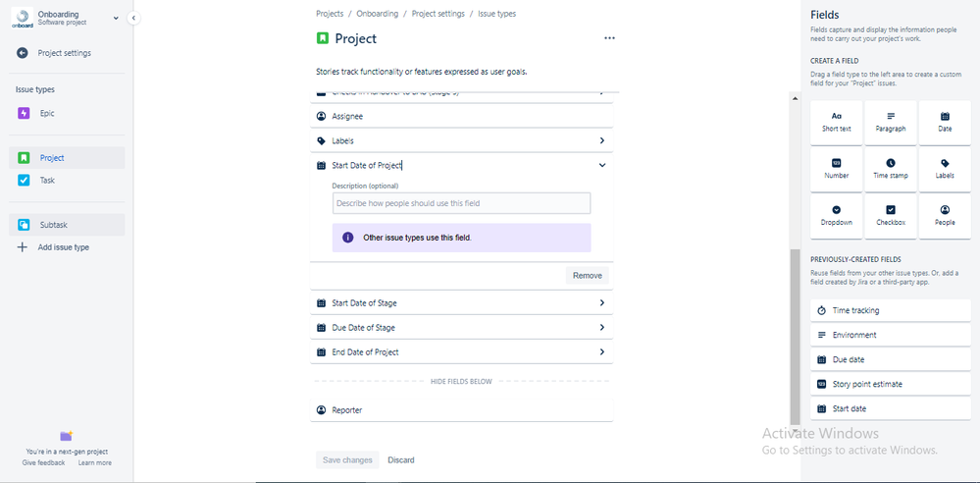Select the Time stamp field type tile
The width and height of the screenshot is (980, 483).
point(890,169)
